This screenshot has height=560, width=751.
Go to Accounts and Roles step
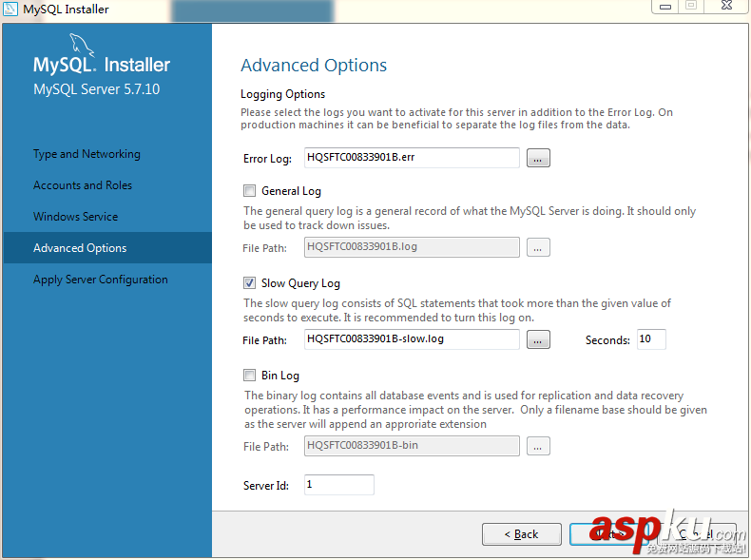pyautogui.click(x=83, y=185)
